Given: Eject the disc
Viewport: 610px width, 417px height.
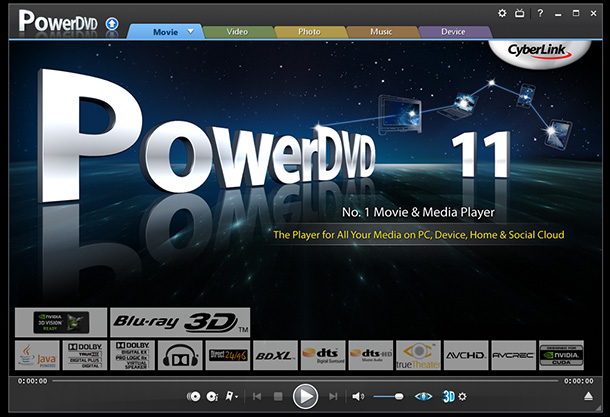Looking at the screenshot, I should 589,396.
